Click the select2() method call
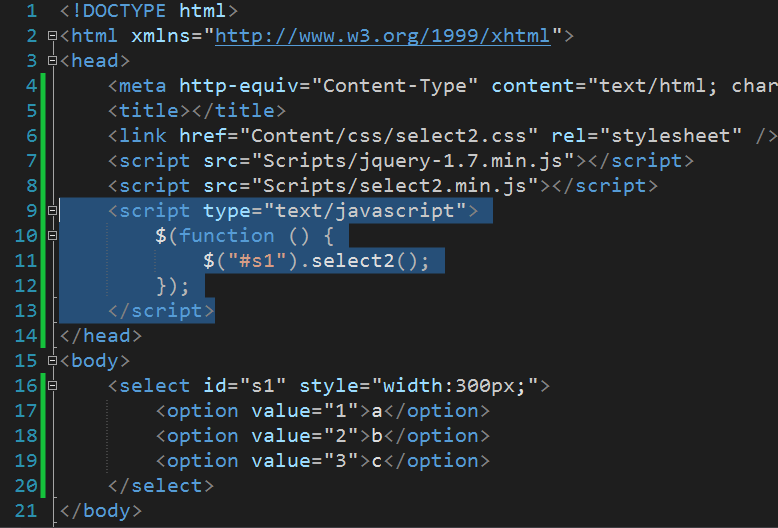The width and height of the screenshot is (778, 528). click(x=364, y=261)
